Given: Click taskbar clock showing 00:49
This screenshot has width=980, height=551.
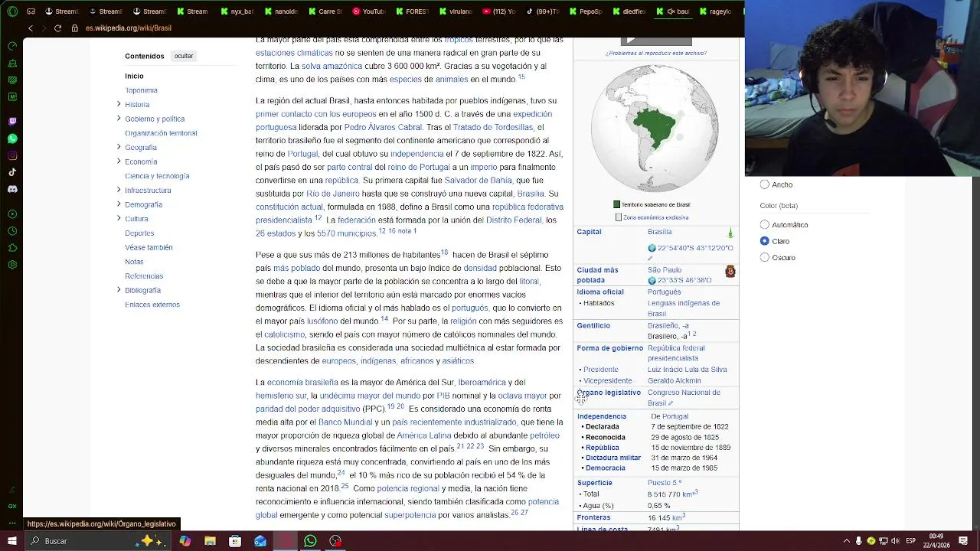Looking at the screenshot, I should 936,541.
